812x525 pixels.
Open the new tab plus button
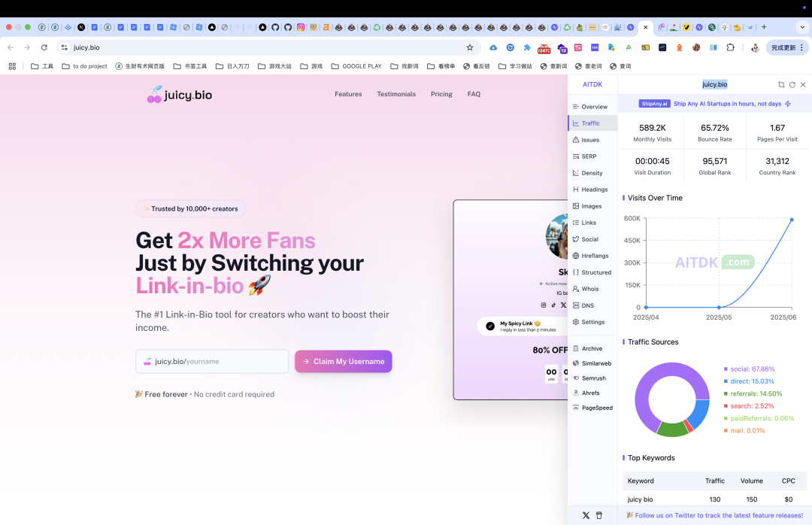click(x=764, y=27)
